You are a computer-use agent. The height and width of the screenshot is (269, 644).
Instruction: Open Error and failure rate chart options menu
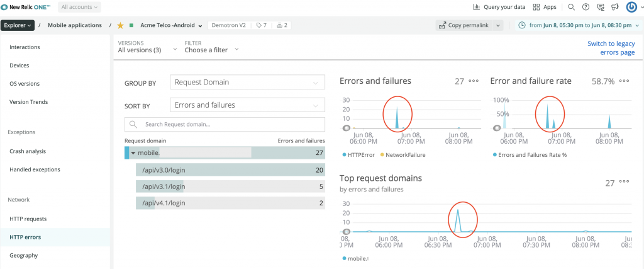pyautogui.click(x=625, y=81)
